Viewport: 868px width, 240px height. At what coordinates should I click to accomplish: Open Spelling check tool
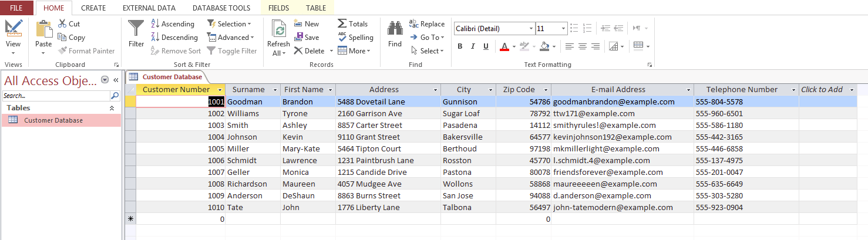pos(356,37)
